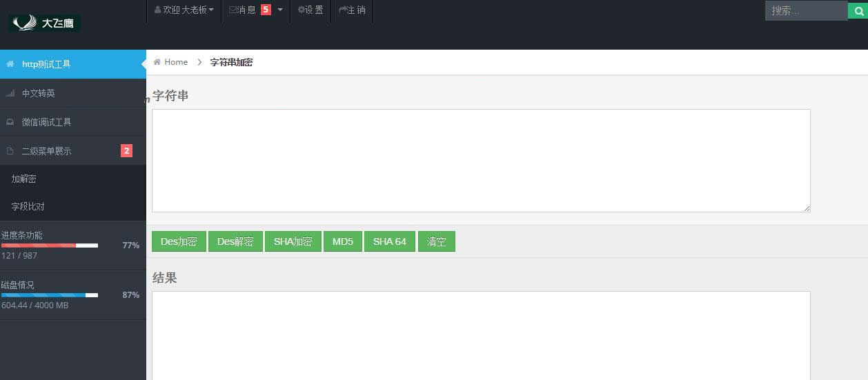Click the 磁盘情况 label
Viewport: 868px width, 380px height.
[18, 285]
